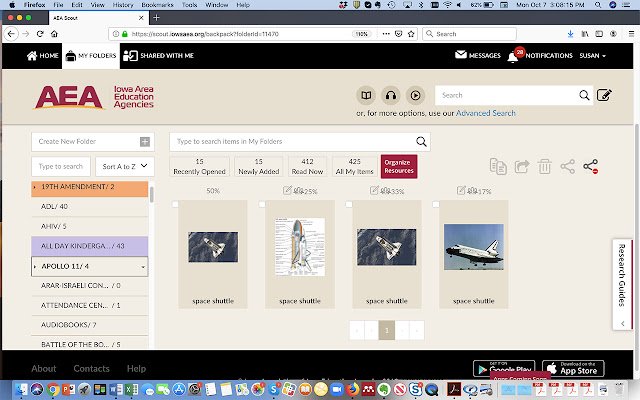Check the fourth space shuttle landing checkbox
This screenshot has height=400, width=640.
click(x=436, y=204)
